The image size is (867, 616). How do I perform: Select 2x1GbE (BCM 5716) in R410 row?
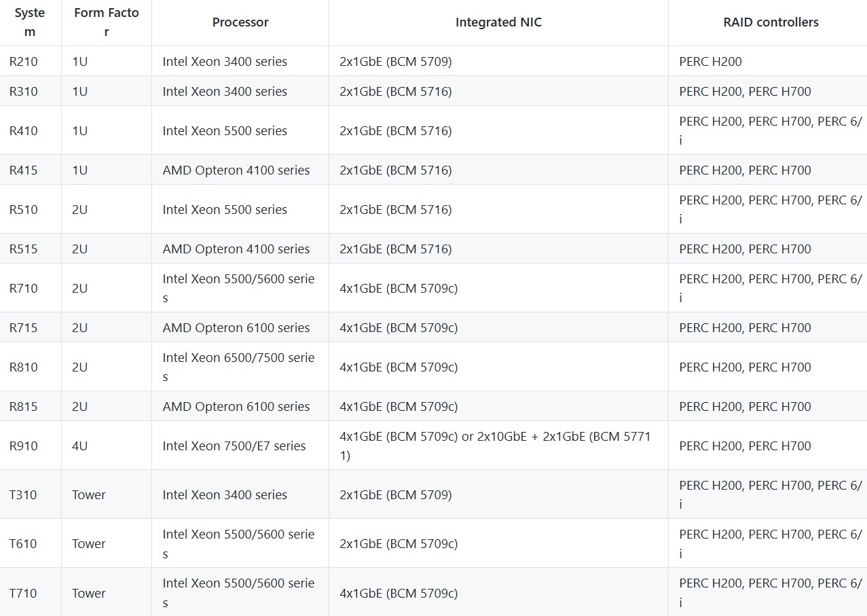pos(498,130)
